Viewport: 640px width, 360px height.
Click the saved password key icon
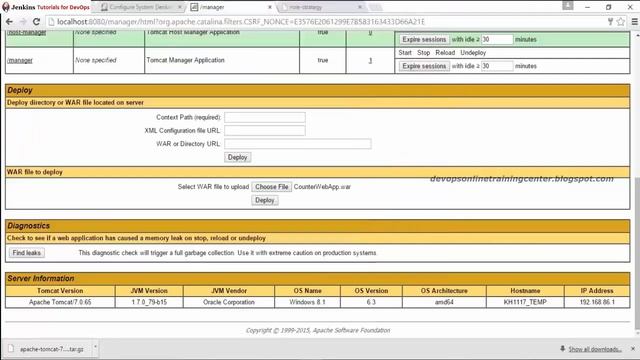(x=610, y=22)
